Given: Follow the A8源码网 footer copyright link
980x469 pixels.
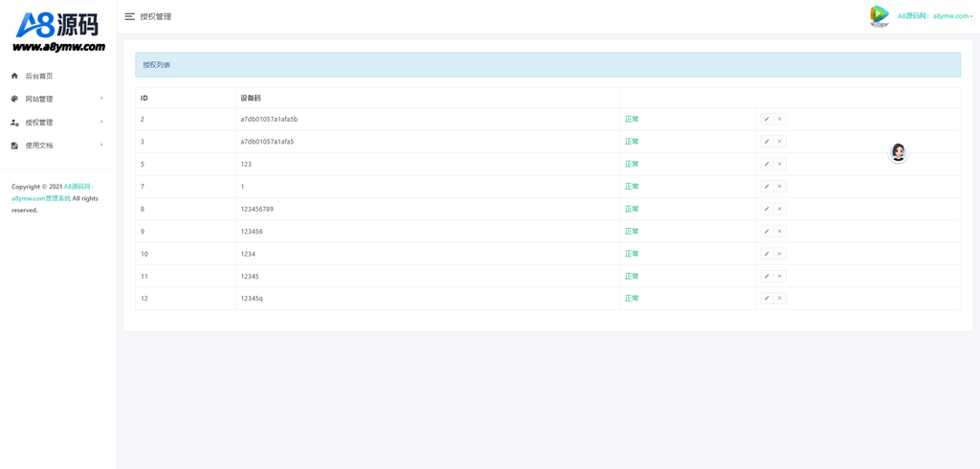Looking at the screenshot, I should coord(54,192).
